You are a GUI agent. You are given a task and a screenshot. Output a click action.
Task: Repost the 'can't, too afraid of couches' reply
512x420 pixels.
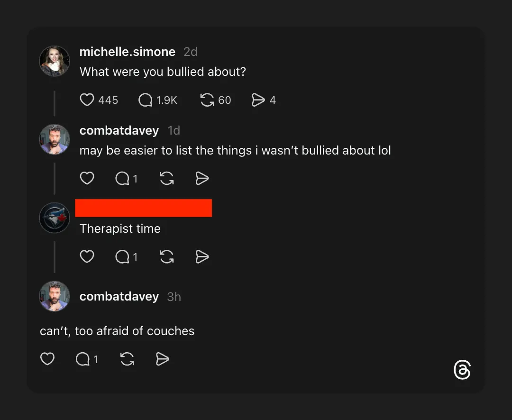pyautogui.click(x=127, y=359)
